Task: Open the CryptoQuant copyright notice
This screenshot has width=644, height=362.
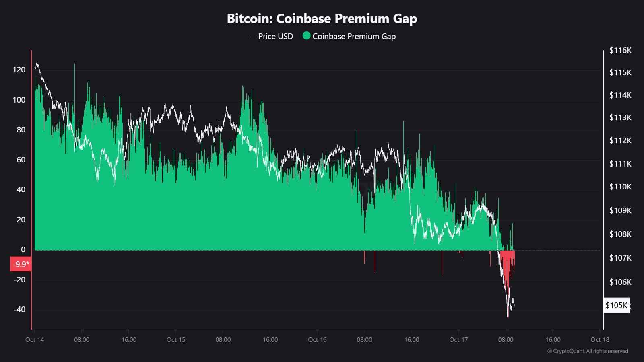Action: (x=588, y=351)
